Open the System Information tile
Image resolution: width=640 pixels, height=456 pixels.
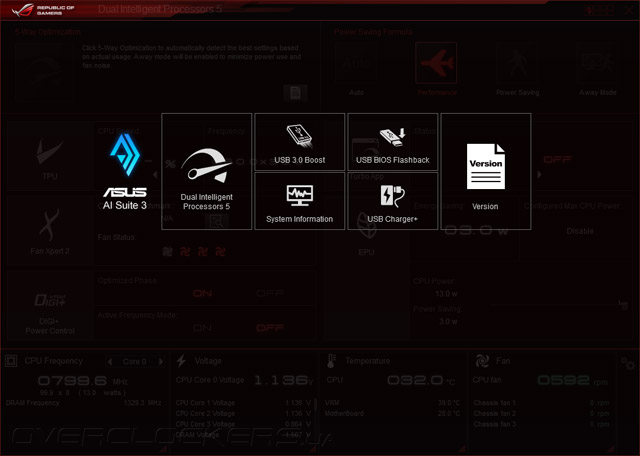click(x=300, y=201)
